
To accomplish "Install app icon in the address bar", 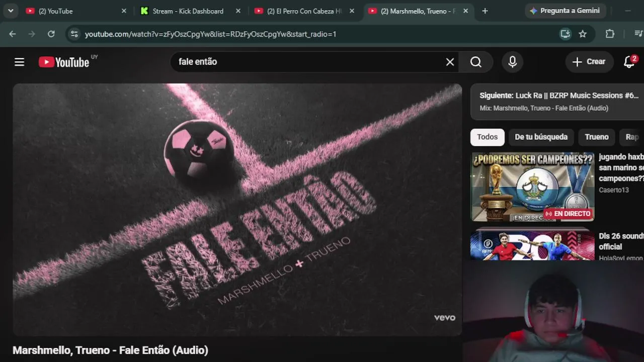I will tap(565, 34).
